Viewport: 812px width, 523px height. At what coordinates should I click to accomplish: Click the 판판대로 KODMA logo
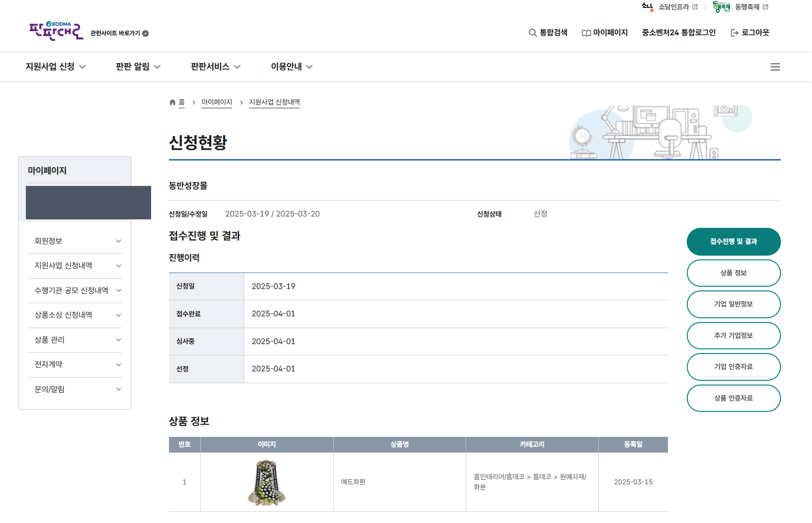(56, 31)
